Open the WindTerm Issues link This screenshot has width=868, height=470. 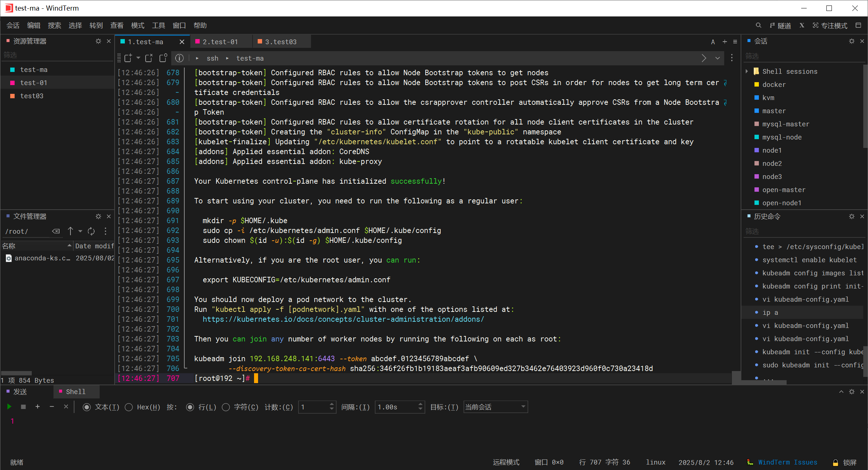point(788,462)
